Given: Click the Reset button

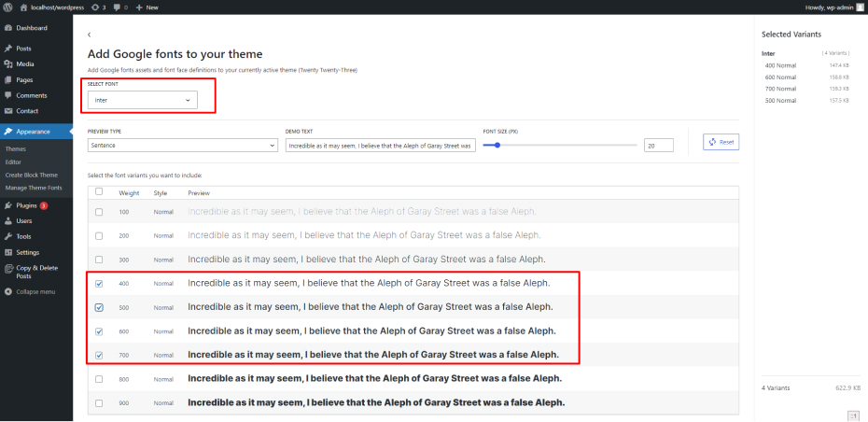Looking at the screenshot, I should [x=721, y=142].
